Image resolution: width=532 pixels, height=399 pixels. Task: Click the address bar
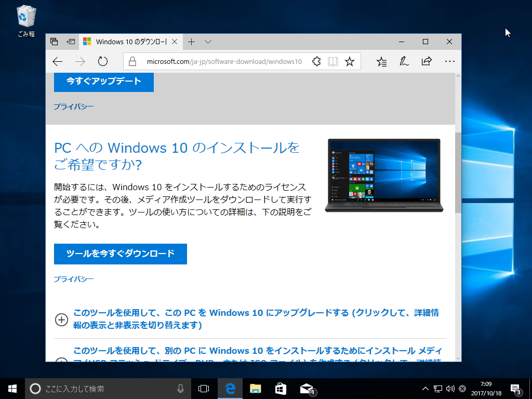click(x=218, y=61)
